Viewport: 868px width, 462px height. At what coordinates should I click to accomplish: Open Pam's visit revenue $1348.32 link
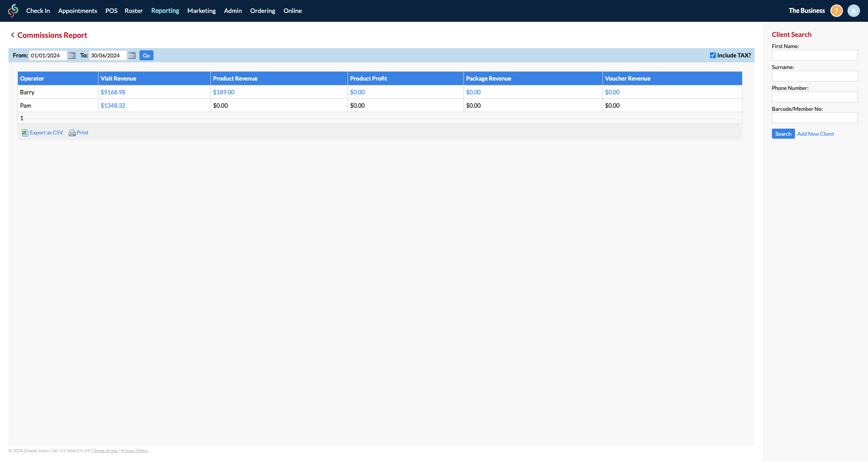pyautogui.click(x=113, y=105)
